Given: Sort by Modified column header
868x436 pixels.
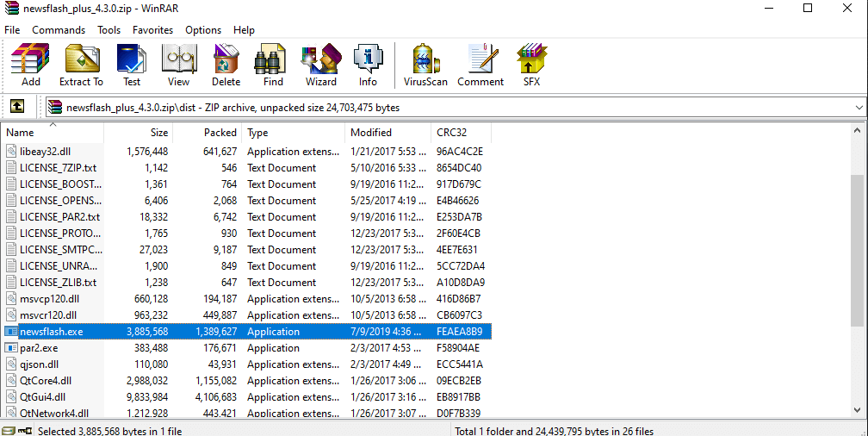Looking at the screenshot, I should 387,133.
